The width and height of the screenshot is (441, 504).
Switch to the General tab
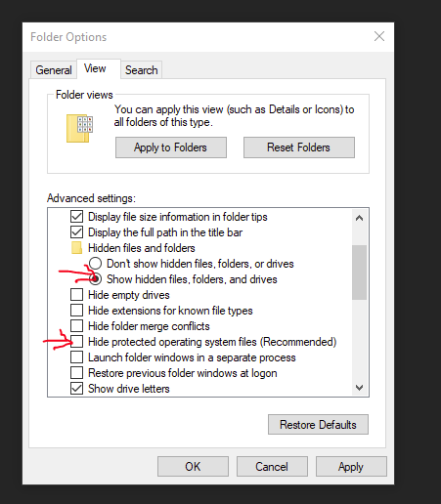[54, 70]
